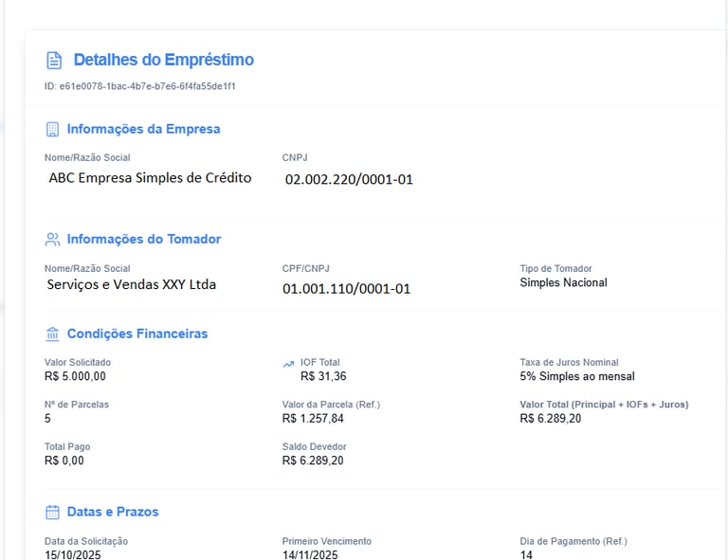The image size is (728, 560).
Task: Click the bank icon next to Condições Financeiras
Action: click(52, 334)
